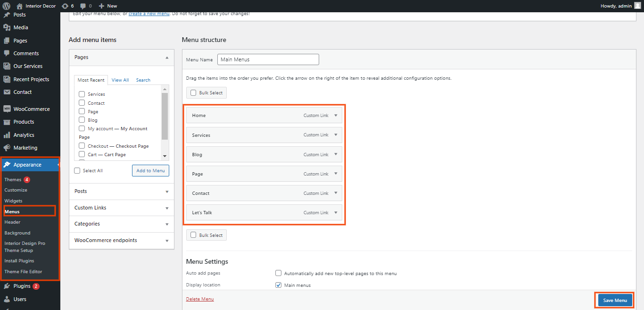Check the Services page checkbox

pyautogui.click(x=82, y=94)
